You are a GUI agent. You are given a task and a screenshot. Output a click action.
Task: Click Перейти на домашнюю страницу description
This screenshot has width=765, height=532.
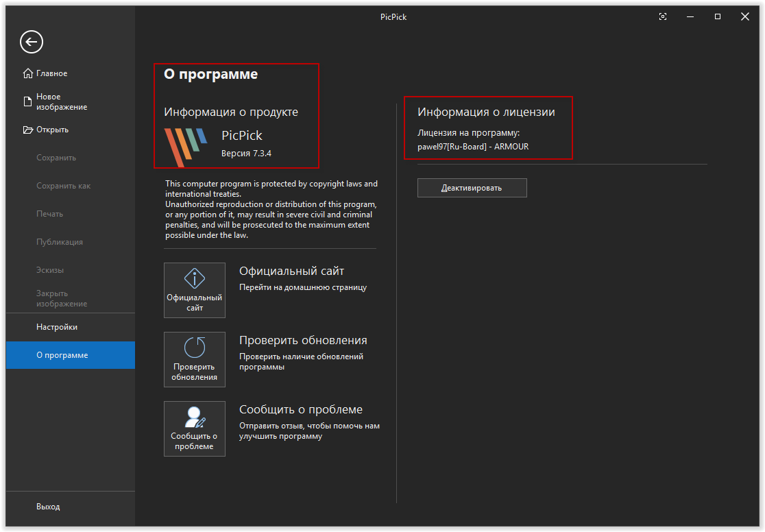coord(303,287)
